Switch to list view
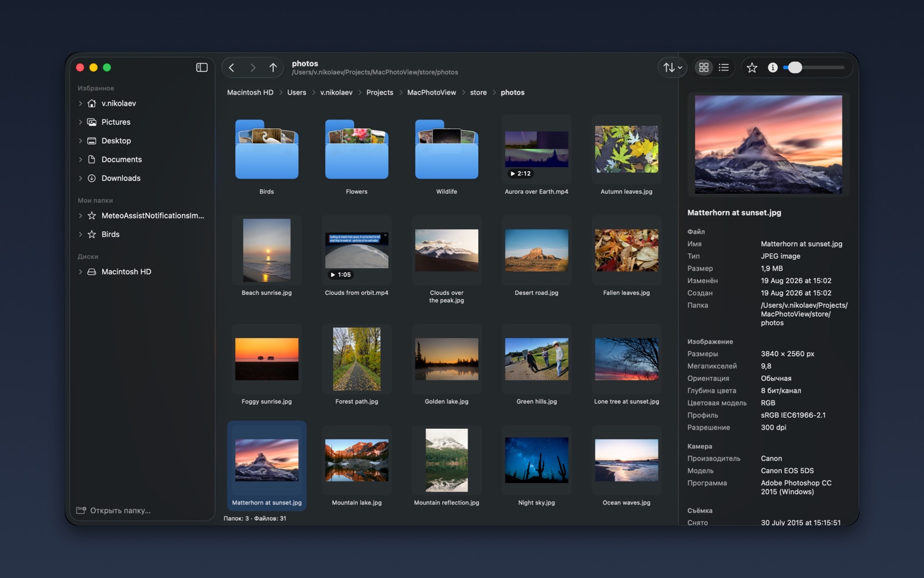924x578 pixels. (x=724, y=68)
